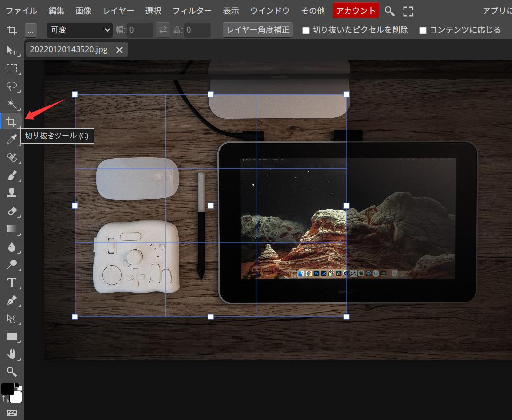Open the black foreground color swatch
Screen dimensions: 512x420
coord(7,389)
